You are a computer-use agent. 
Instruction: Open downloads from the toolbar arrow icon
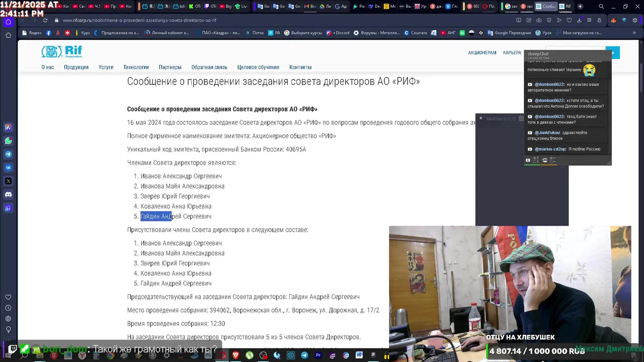tap(579, 20)
